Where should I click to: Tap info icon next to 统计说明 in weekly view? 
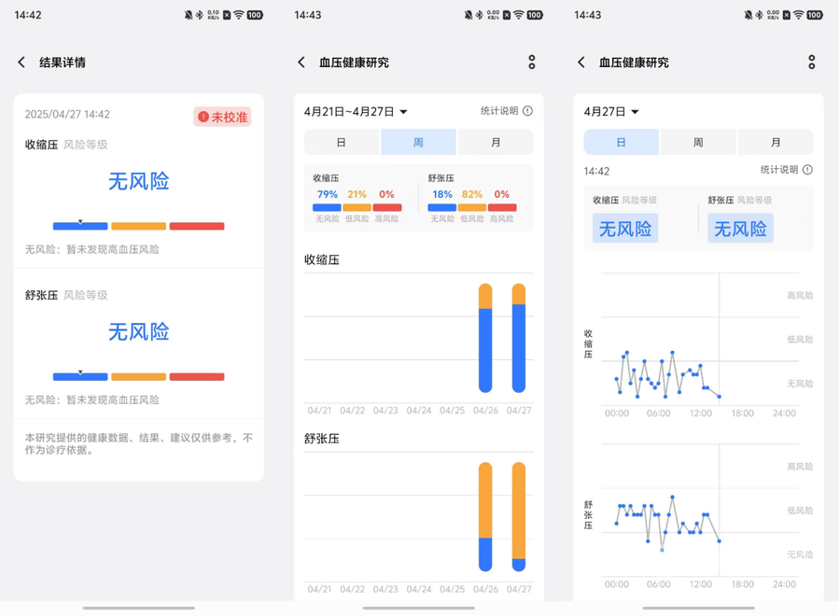pos(527,111)
